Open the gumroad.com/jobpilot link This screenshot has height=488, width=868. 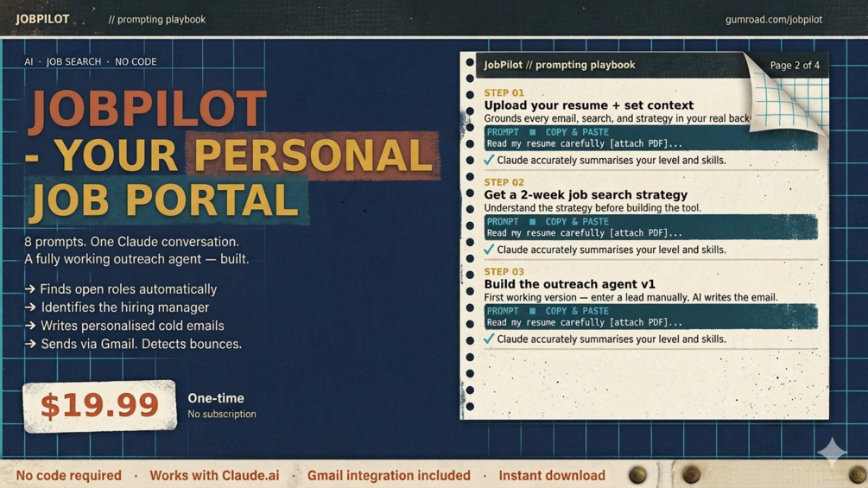click(x=773, y=19)
